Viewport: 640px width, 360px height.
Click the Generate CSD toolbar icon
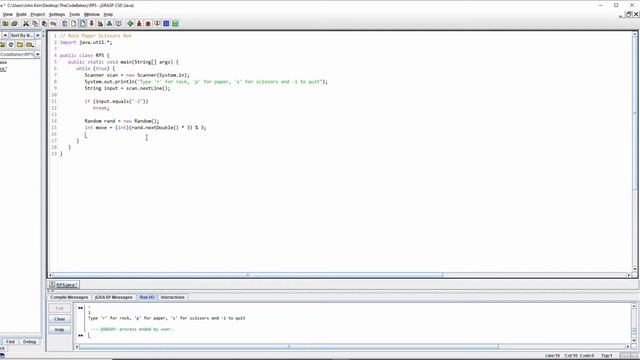tap(64, 24)
